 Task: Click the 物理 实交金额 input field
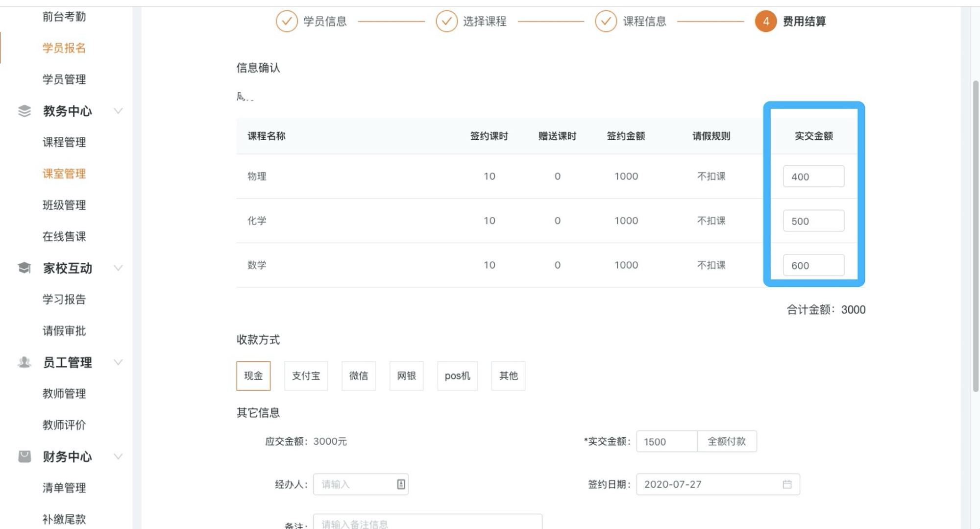point(813,176)
